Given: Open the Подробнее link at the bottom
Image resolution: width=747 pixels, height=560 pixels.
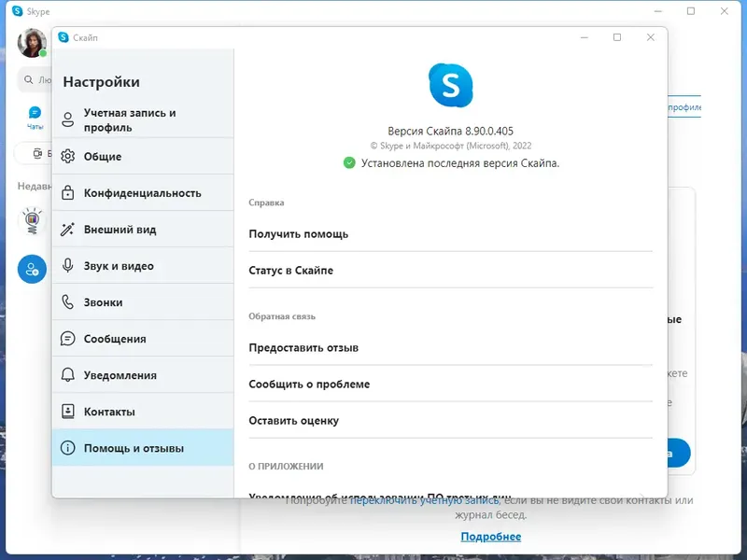Looking at the screenshot, I should tap(491, 536).
